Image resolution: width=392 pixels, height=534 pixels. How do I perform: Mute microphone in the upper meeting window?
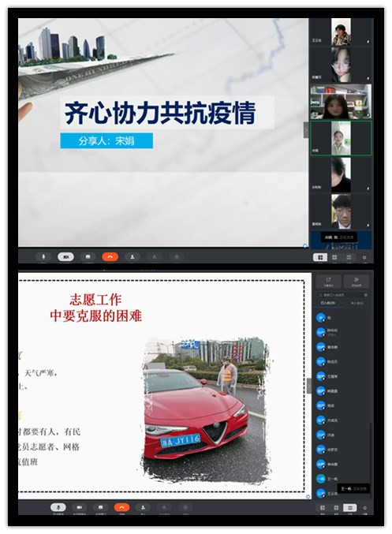point(43,256)
